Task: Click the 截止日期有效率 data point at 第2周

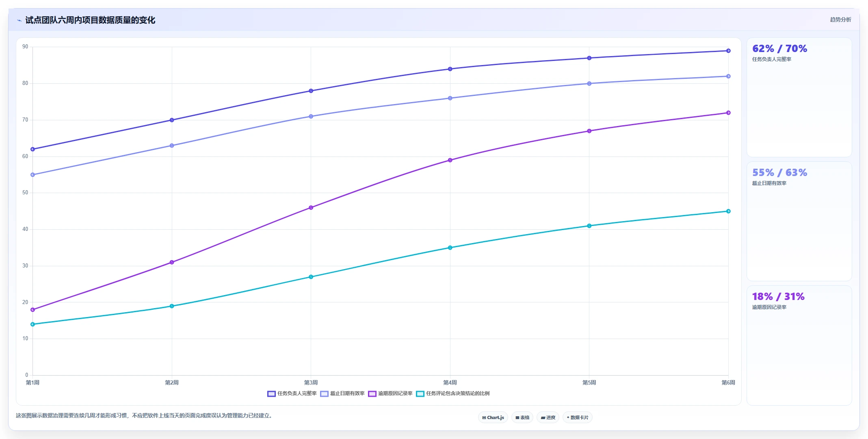Action: [x=172, y=146]
